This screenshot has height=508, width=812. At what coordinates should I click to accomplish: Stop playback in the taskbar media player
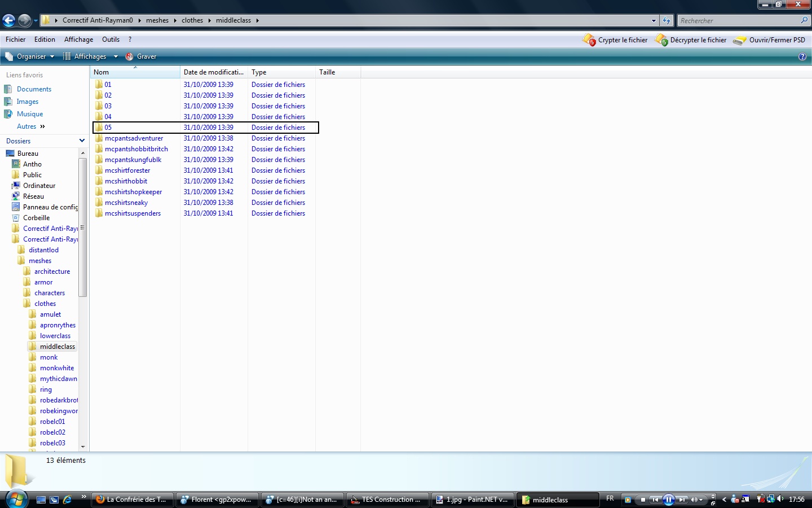coord(643,500)
